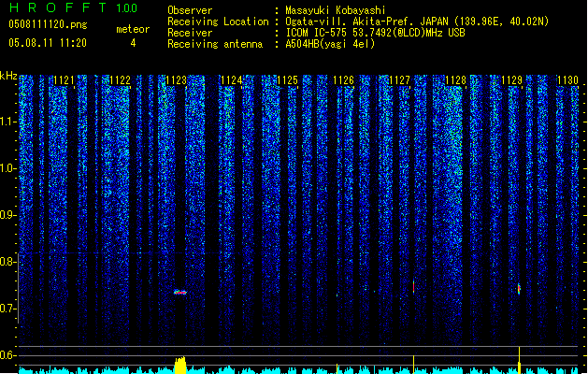
Task: Click the 1129 time marker
Action: tap(512, 80)
